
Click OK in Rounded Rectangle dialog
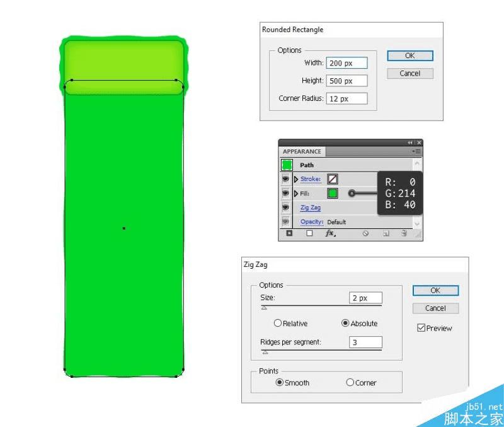tap(410, 56)
